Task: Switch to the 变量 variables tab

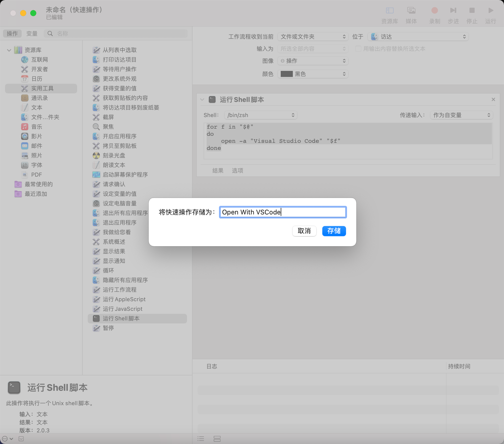Action: tap(32, 34)
